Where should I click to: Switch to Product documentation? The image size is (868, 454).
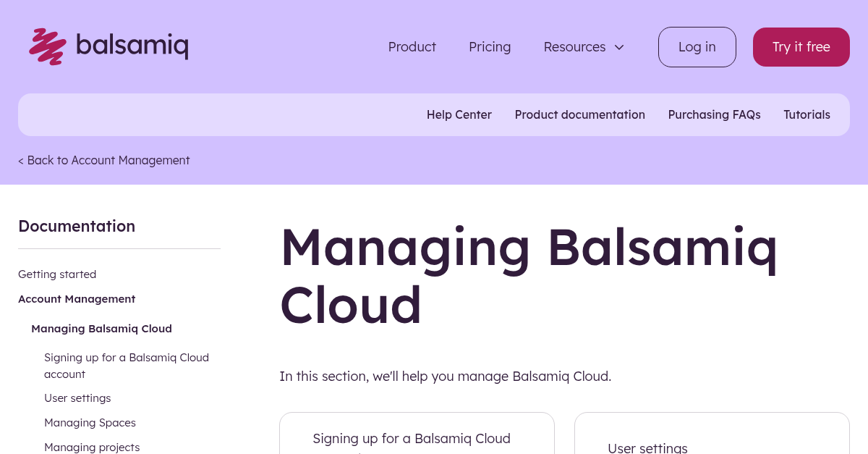tap(579, 114)
